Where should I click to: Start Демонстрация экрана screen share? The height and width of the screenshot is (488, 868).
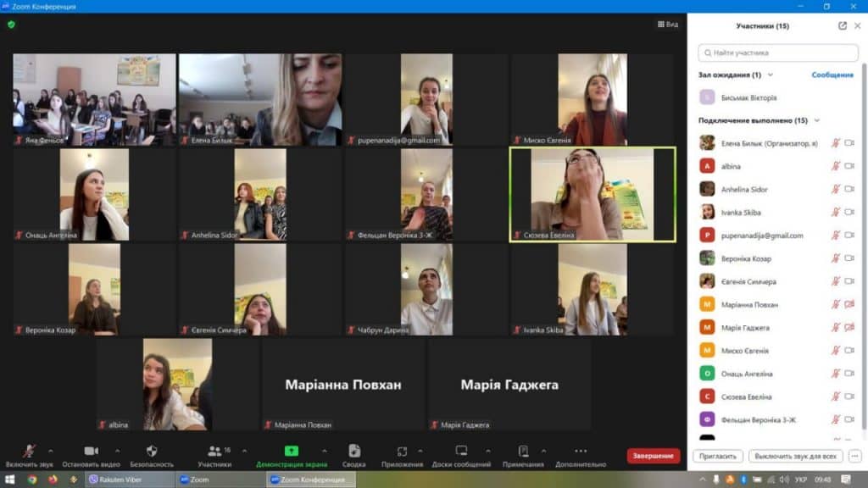click(x=291, y=452)
